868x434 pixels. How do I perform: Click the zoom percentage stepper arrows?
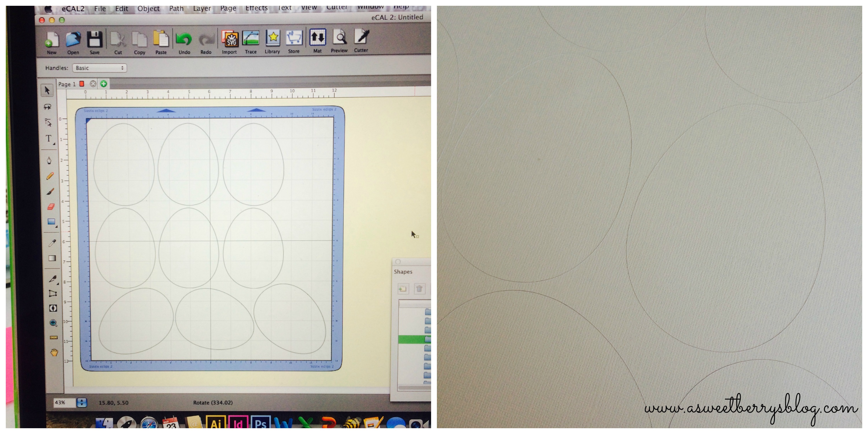coord(82,402)
